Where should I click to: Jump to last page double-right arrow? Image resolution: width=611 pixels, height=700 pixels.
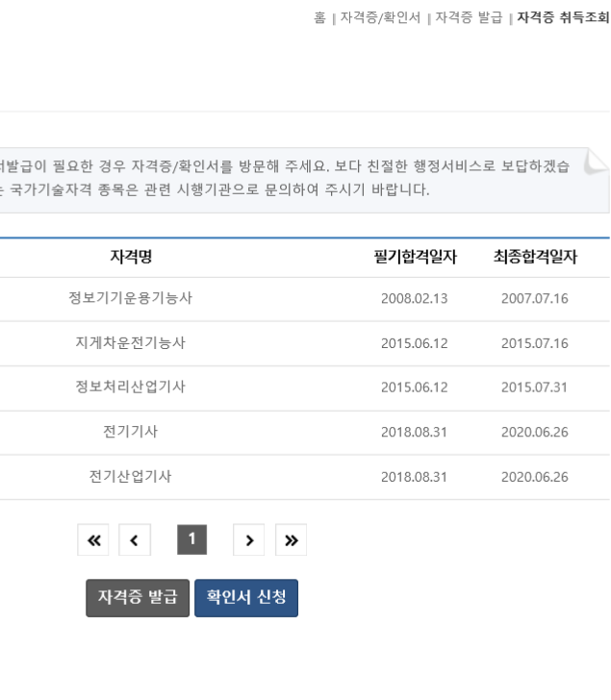tap(291, 539)
